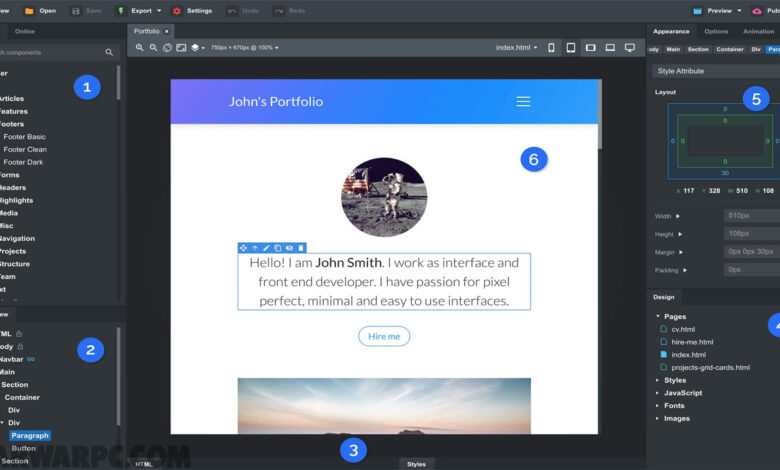Click the Export lightning icon
The height and width of the screenshot is (470, 780).
point(121,11)
